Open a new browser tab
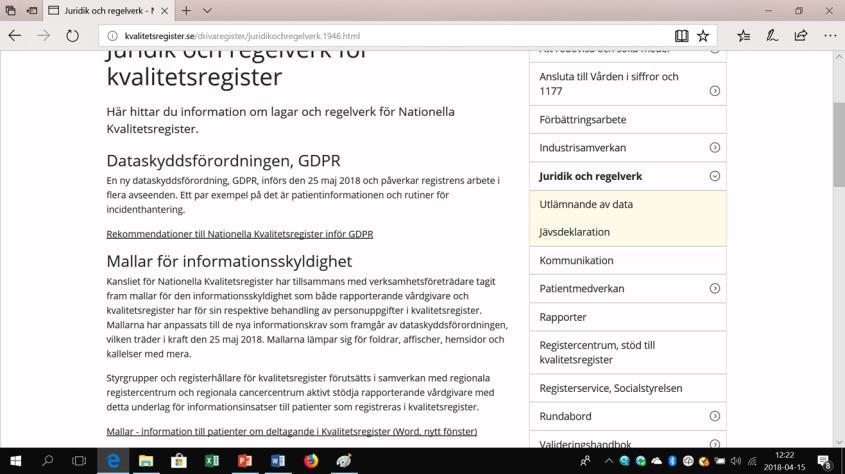The height and width of the screenshot is (474, 845). [x=186, y=10]
